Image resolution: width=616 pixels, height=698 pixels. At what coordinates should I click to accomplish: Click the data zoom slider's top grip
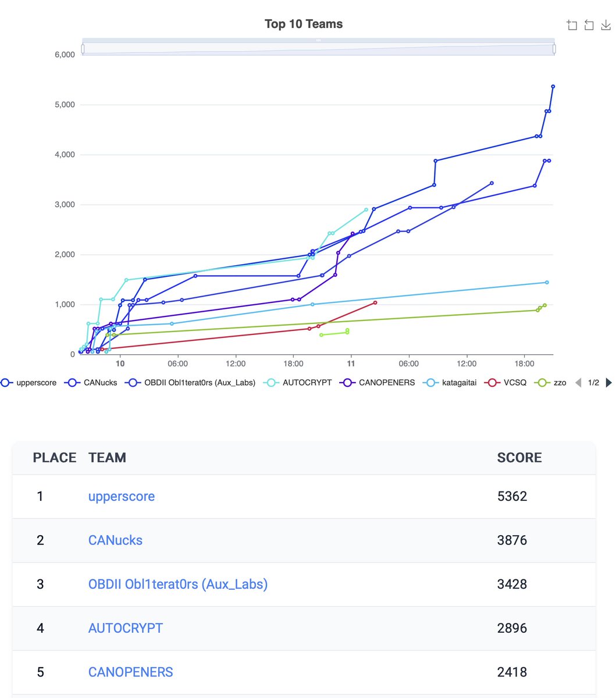(x=318, y=40)
